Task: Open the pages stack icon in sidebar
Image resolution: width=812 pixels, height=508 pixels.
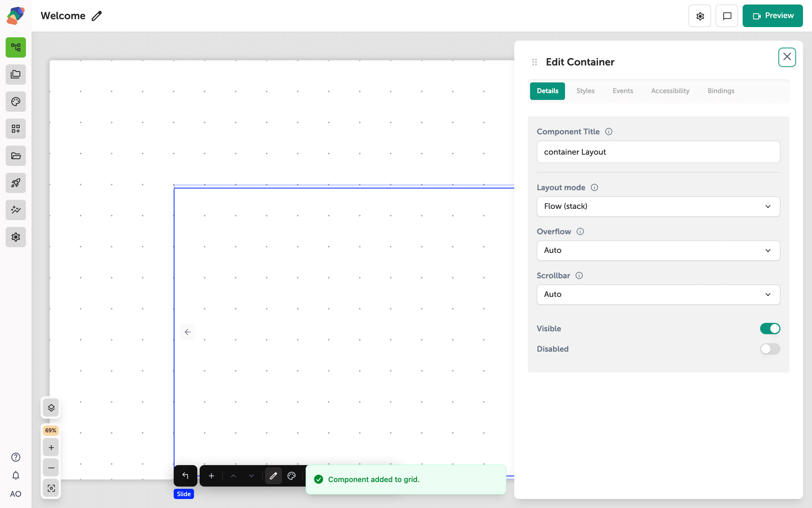Action: click(16, 75)
